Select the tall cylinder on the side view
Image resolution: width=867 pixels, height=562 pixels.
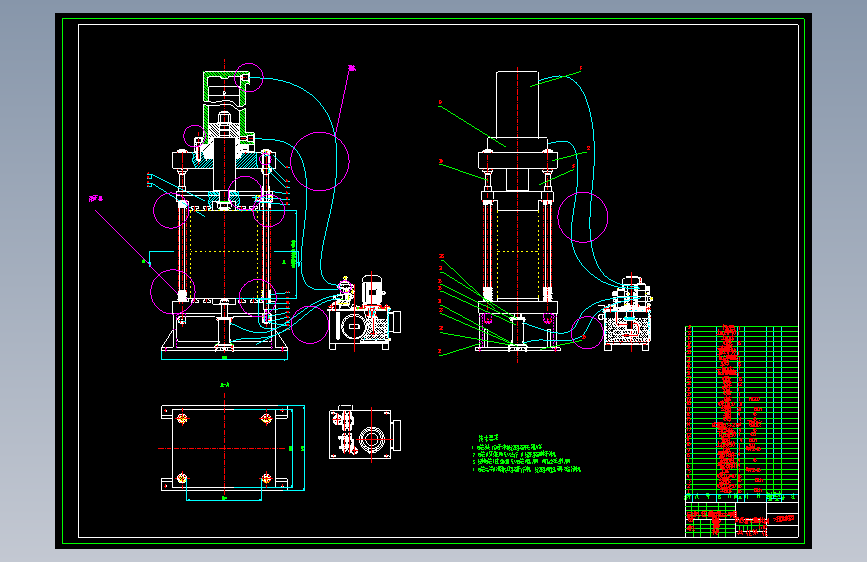point(518,105)
